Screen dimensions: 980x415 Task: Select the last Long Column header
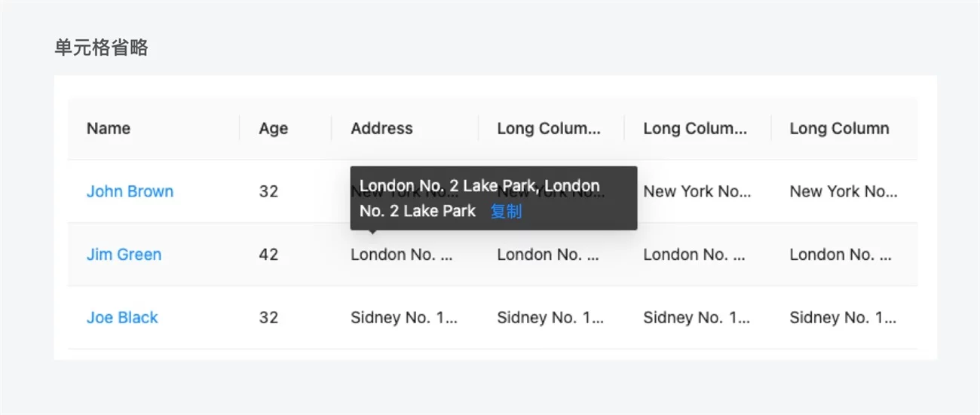839,129
